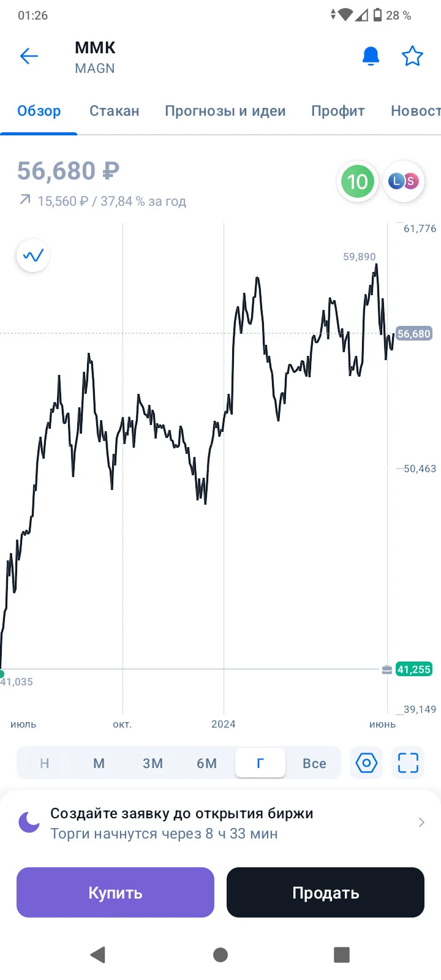Select the 6М chart range
Screen dimensions: 441x980
(x=206, y=763)
